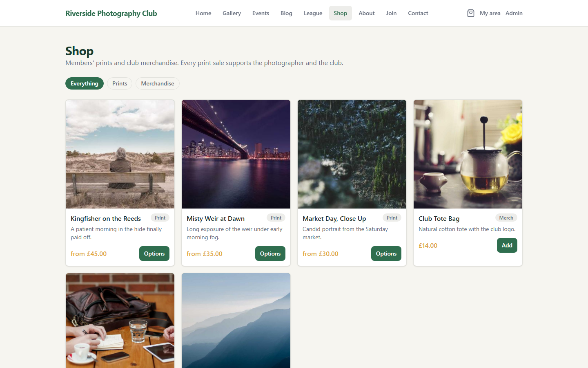Click the Club Tote Bag title
Image resolution: width=588 pixels, height=368 pixels.
439,218
